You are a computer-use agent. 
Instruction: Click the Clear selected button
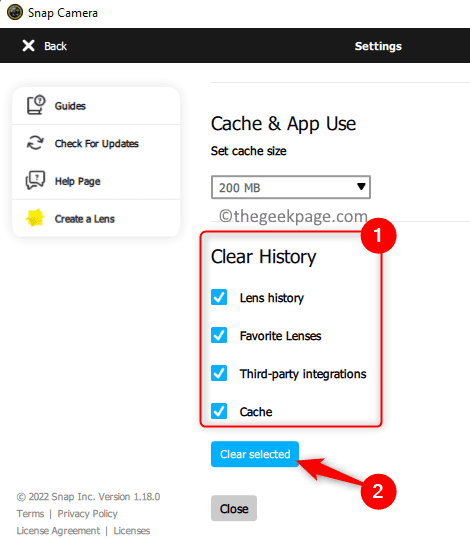(255, 454)
